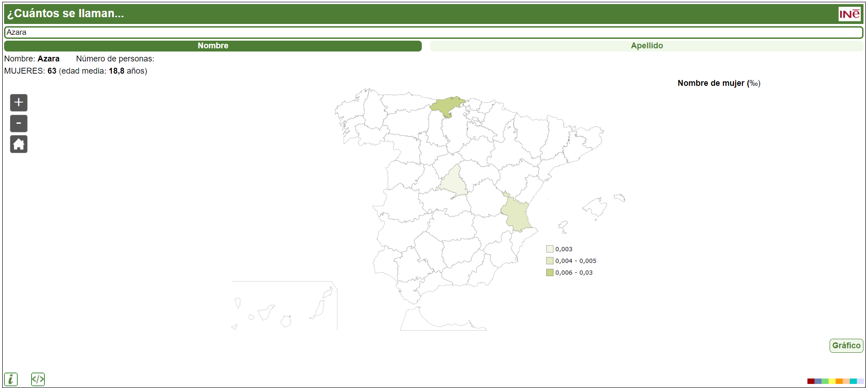Pick the yellow palette swatch

[x=832, y=381]
